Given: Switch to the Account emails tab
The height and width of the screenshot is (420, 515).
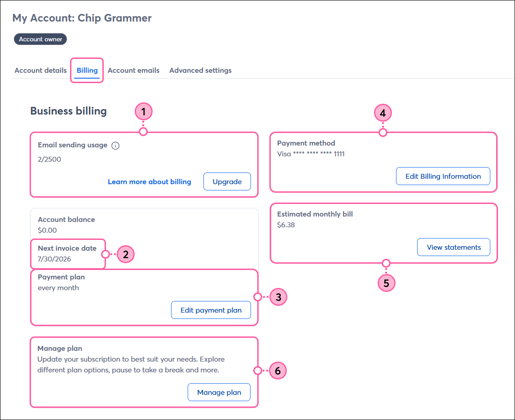Looking at the screenshot, I should pyautogui.click(x=134, y=71).
